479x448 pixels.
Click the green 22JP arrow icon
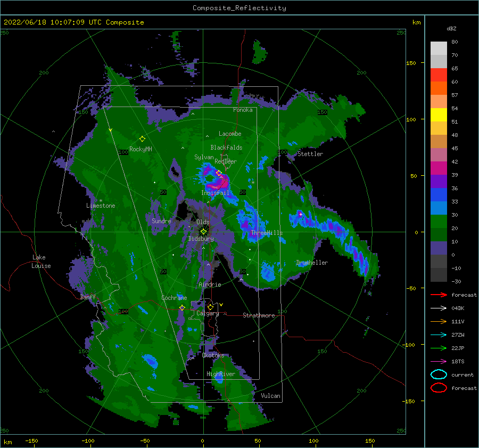click(x=439, y=348)
